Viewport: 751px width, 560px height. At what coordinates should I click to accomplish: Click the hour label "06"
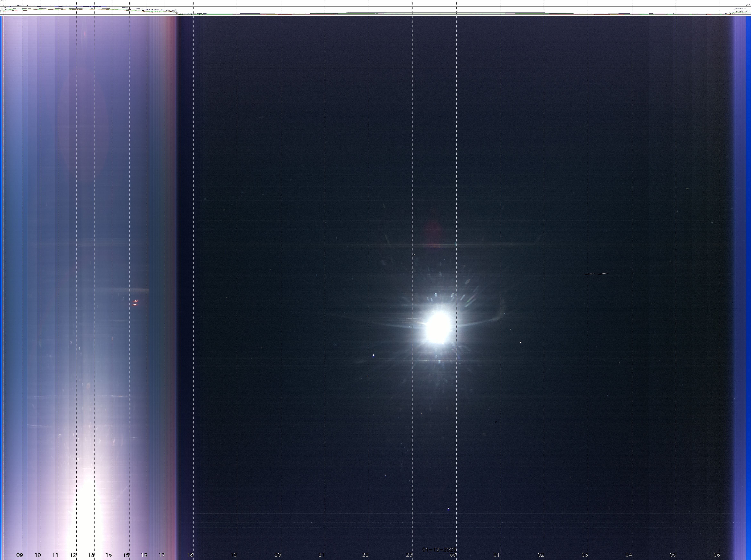716,555
